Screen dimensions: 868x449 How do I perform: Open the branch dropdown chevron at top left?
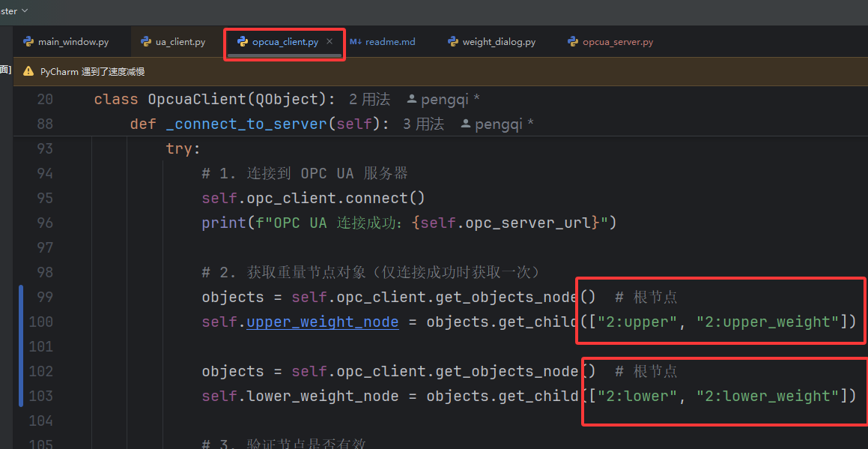point(25,10)
